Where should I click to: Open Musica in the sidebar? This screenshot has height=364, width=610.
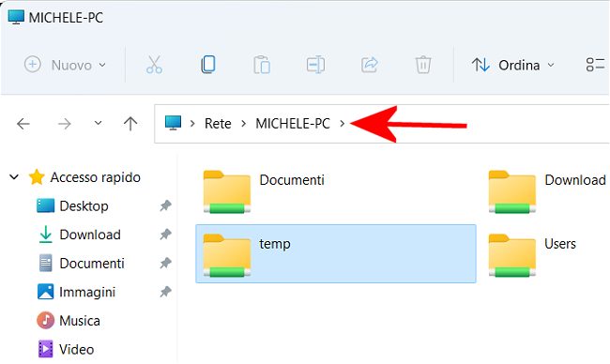coord(69,321)
